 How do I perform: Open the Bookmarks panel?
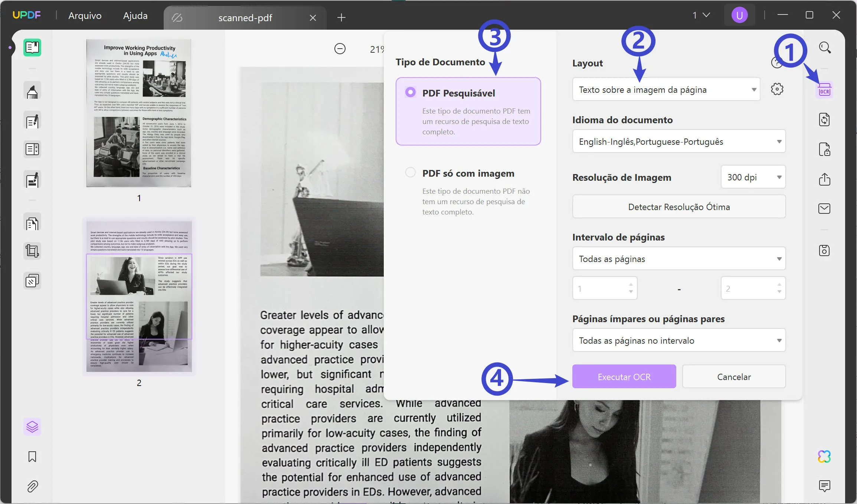pyautogui.click(x=32, y=456)
